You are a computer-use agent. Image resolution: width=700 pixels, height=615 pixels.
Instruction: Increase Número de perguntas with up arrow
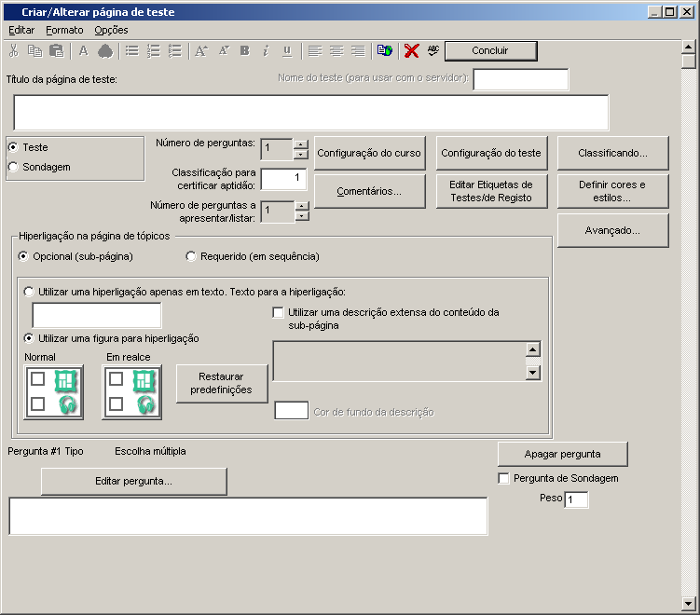[300, 143]
